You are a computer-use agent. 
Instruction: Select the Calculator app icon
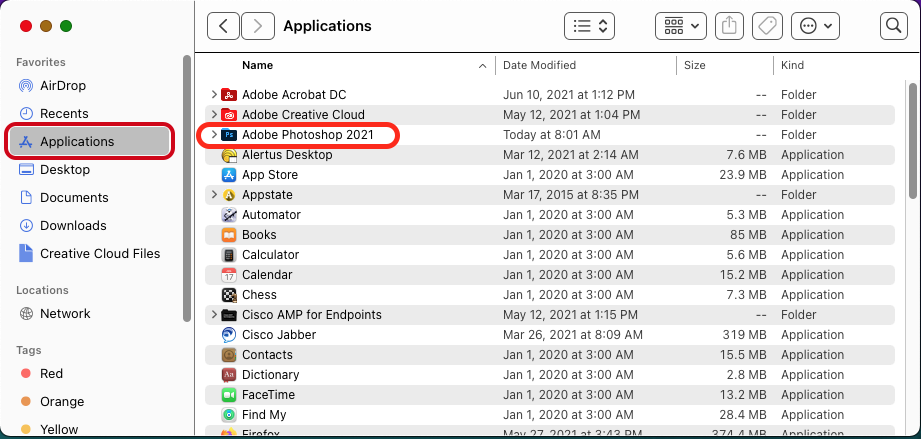pos(228,255)
